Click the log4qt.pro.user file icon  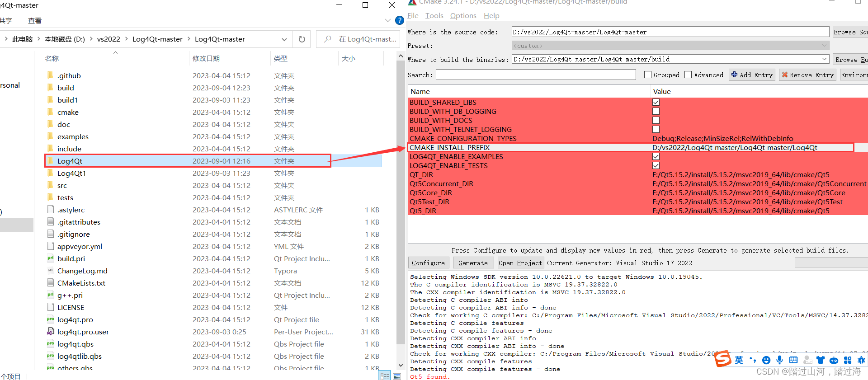(x=51, y=331)
